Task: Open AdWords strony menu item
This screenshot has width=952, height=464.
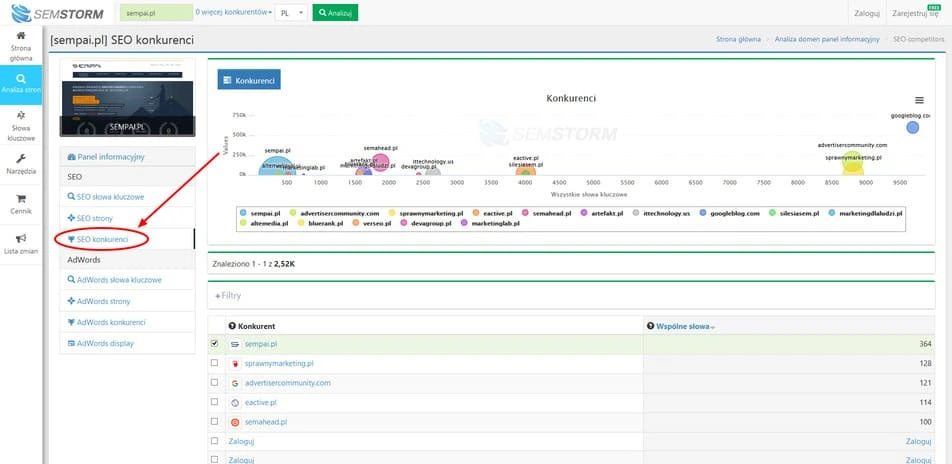Action: [128, 301]
